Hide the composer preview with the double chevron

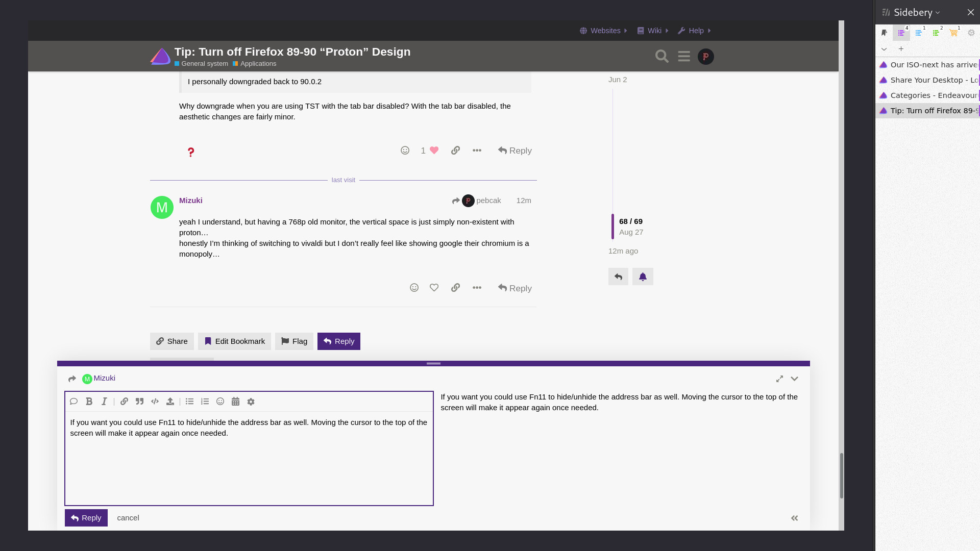click(x=794, y=518)
